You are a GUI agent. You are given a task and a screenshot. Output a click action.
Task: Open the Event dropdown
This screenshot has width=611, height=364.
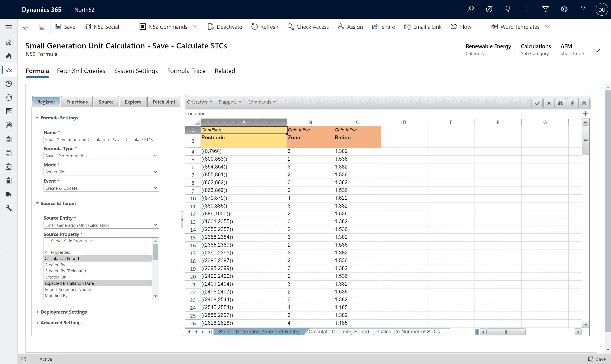click(x=101, y=188)
